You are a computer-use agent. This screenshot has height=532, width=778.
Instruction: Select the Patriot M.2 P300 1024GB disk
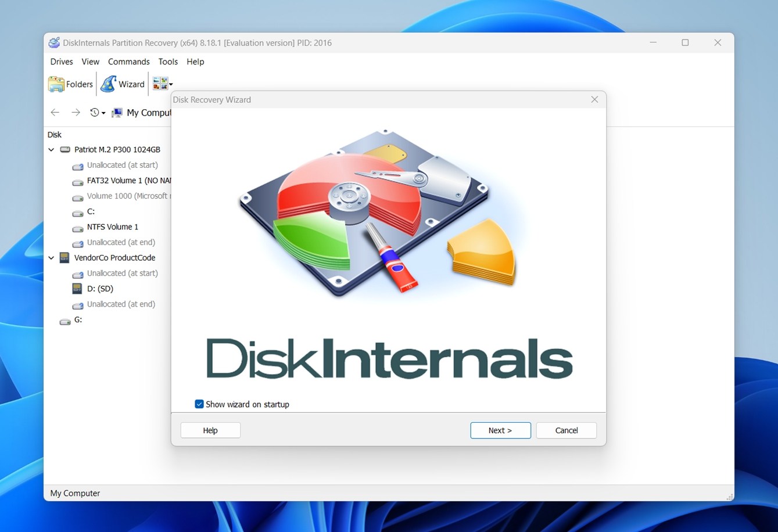tap(117, 150)
